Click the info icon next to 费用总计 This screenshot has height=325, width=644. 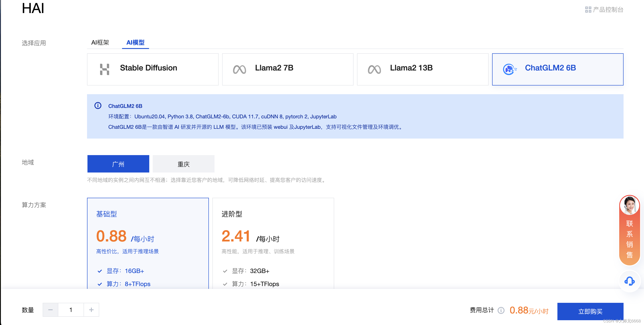pos(501,310)
